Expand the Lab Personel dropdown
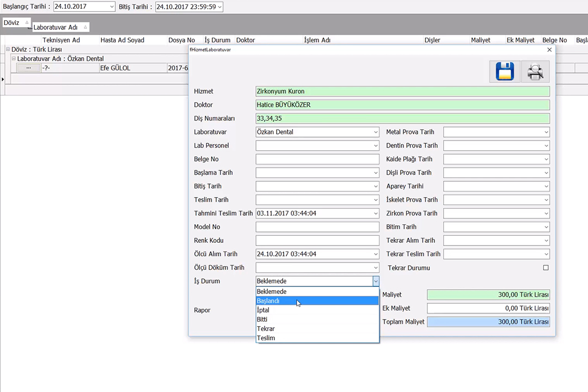 pos(376,145)
